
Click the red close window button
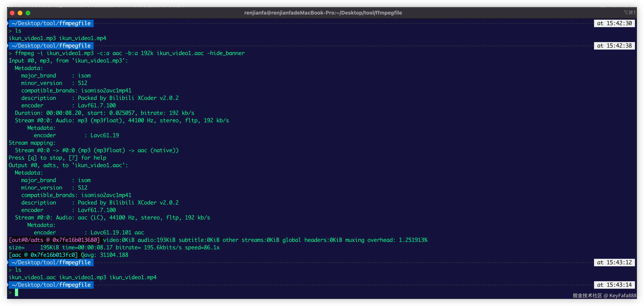12,13
